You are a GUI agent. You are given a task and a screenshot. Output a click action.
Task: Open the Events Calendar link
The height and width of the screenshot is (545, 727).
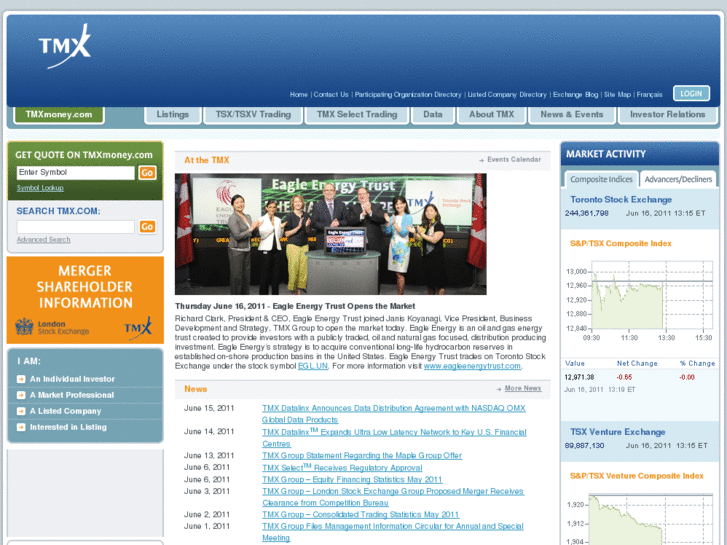514,160
